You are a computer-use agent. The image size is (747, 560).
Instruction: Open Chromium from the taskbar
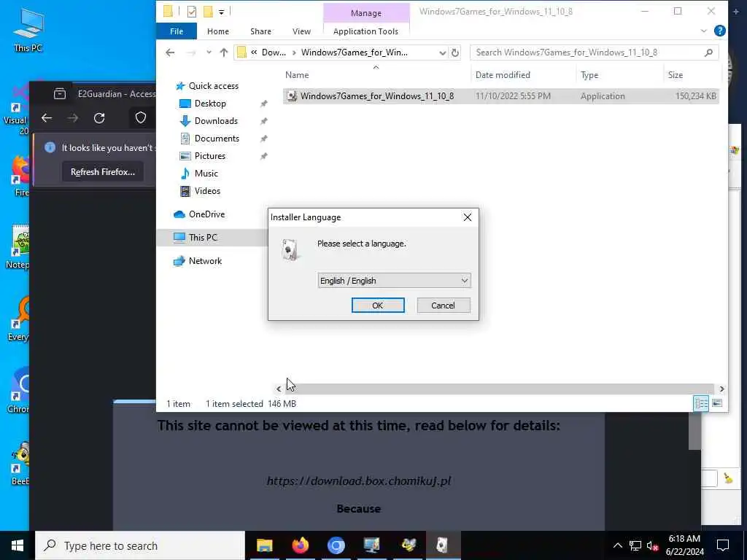click(336, 545)
